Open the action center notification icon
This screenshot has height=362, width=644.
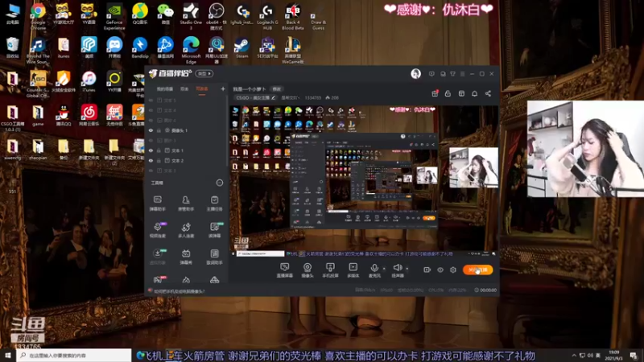(x=634, y=356)
